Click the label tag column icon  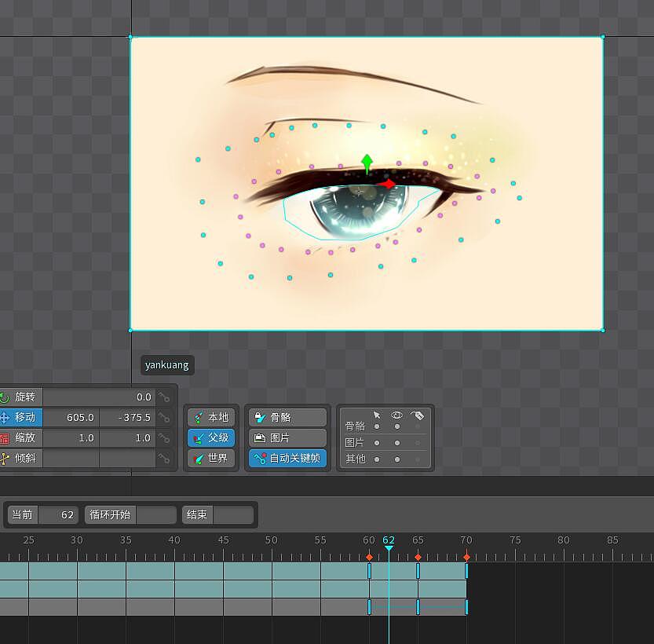pos(417,415)
